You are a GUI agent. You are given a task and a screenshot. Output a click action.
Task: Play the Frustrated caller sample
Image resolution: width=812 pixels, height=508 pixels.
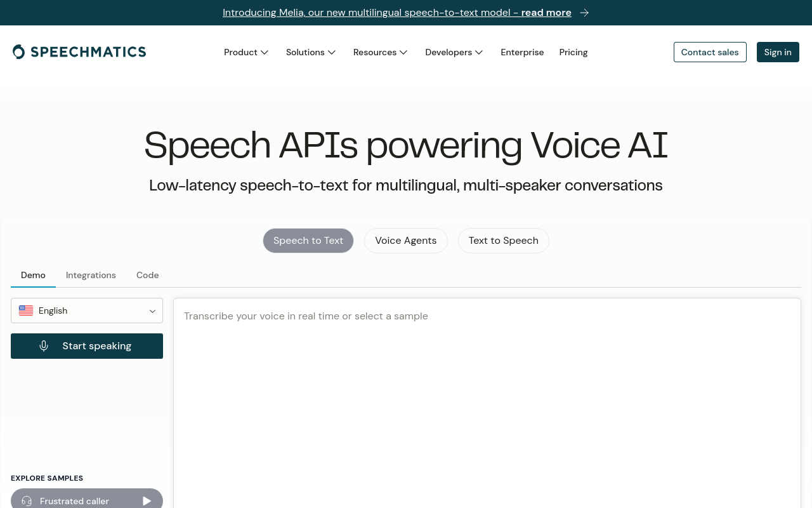coord(147,501)
